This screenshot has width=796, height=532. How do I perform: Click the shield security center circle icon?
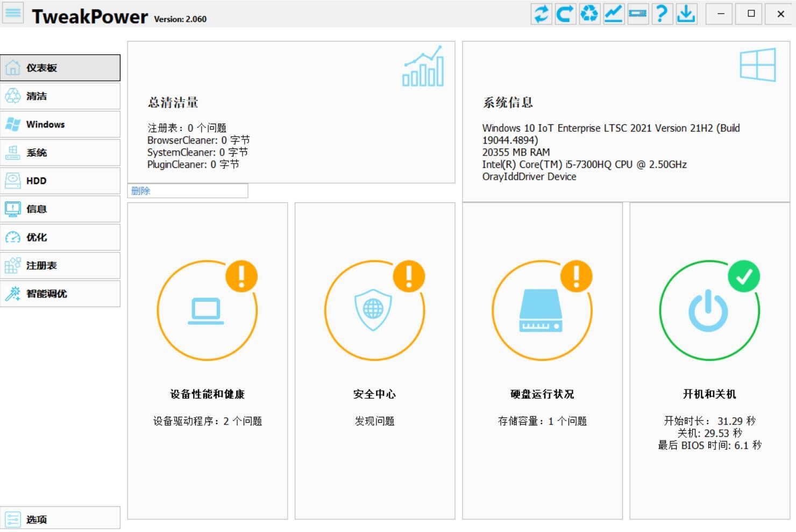point(374,311)
